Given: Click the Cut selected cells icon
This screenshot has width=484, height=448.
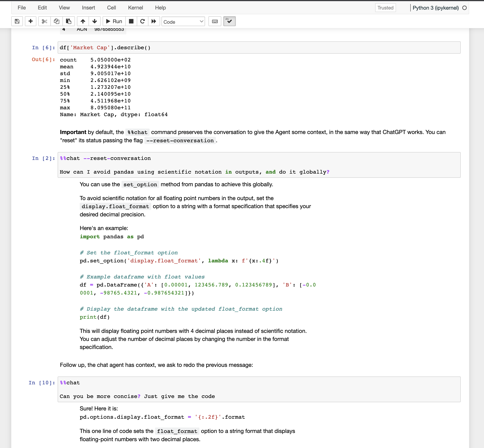Looking at the screenshot, I should point(45,21).
